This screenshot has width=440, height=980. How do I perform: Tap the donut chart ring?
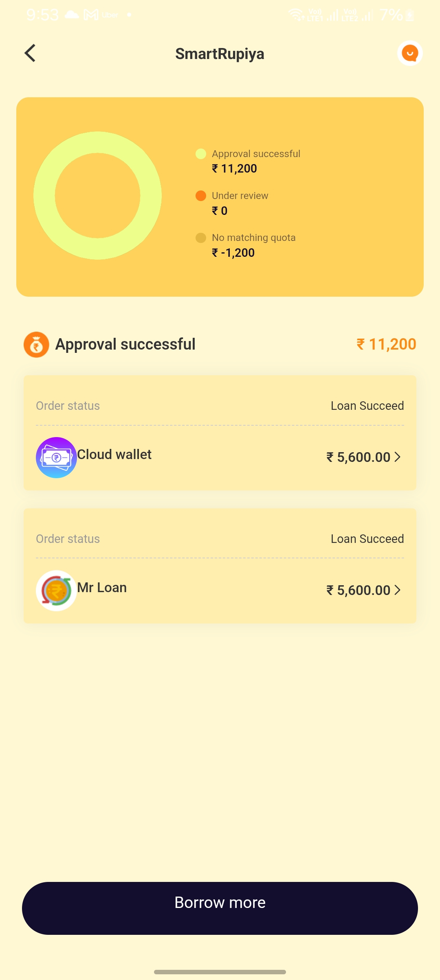click(x=45, y=195)
